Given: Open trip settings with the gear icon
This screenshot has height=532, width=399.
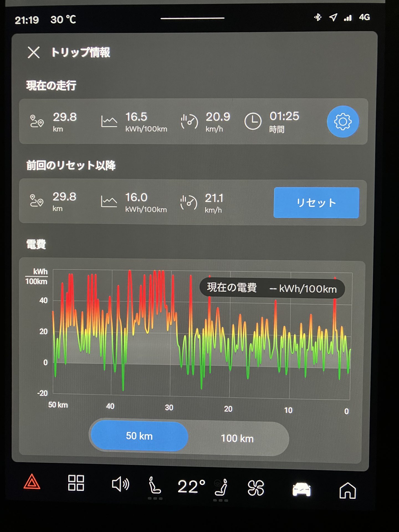Looking at the screenshot, I should tap(342, 122).
